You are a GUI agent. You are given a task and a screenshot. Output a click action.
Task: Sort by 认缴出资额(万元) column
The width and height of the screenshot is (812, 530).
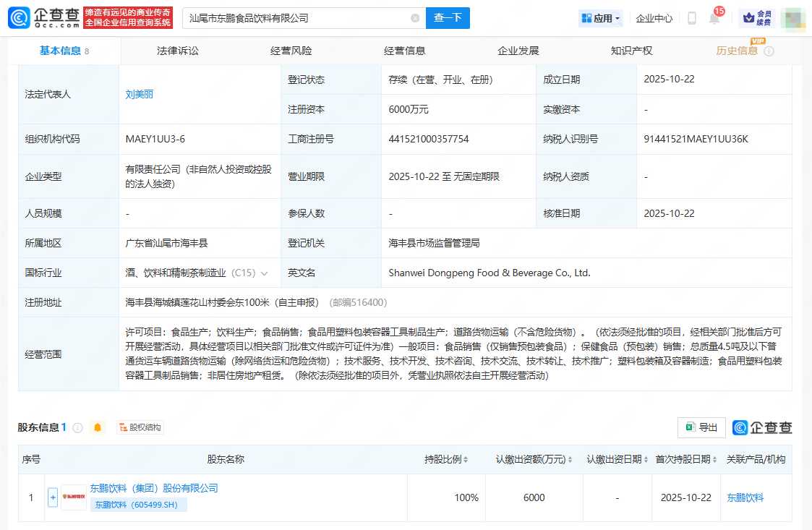click(x=534, y=459)
